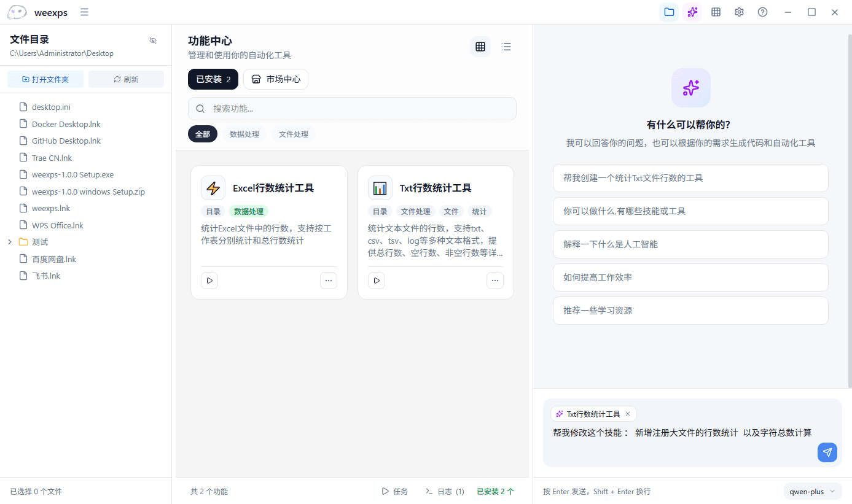Click the sparkle AI assistant icon in the titlebar

click(x=692, y=12)
